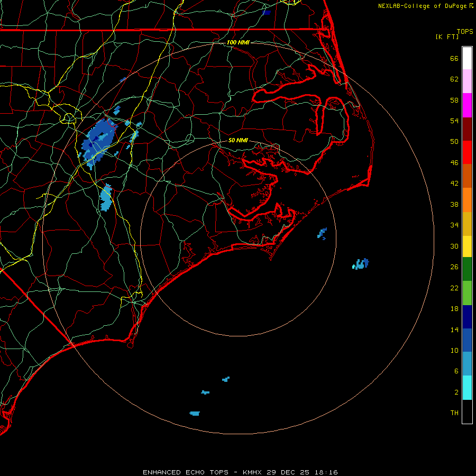Click the yellow 34 K FT legend swatch
Screen dimensions: 476x476
467,246
